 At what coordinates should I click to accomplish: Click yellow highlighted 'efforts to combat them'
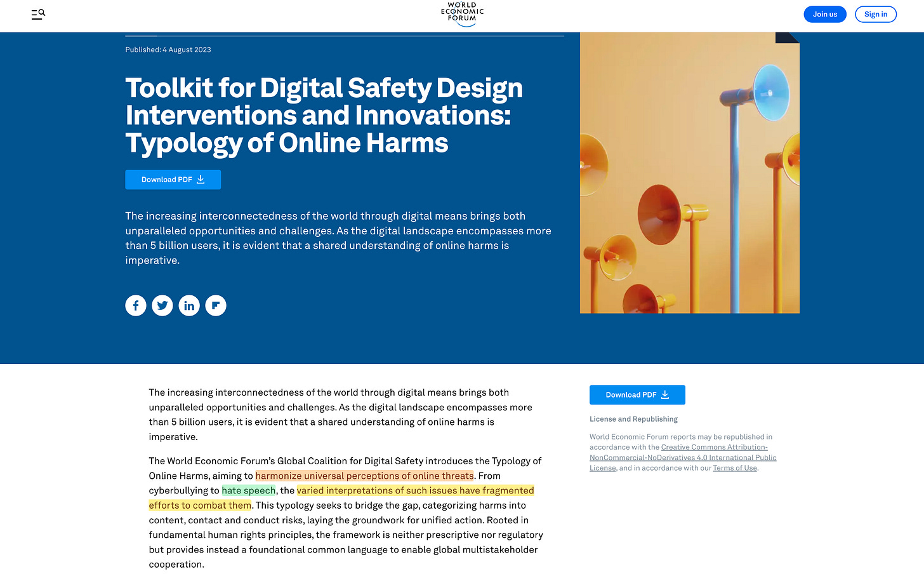coord(200,506)
